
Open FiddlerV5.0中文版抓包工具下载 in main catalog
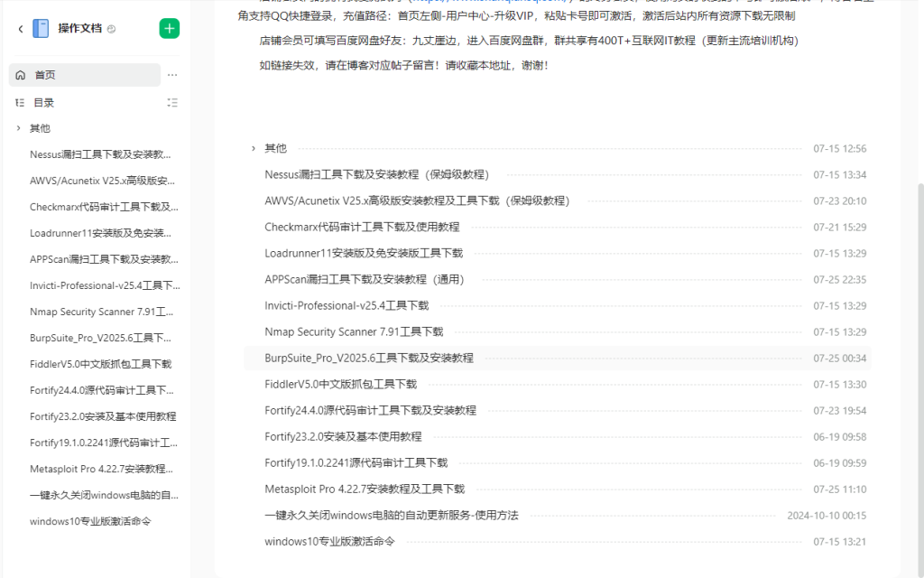point(340,384)
